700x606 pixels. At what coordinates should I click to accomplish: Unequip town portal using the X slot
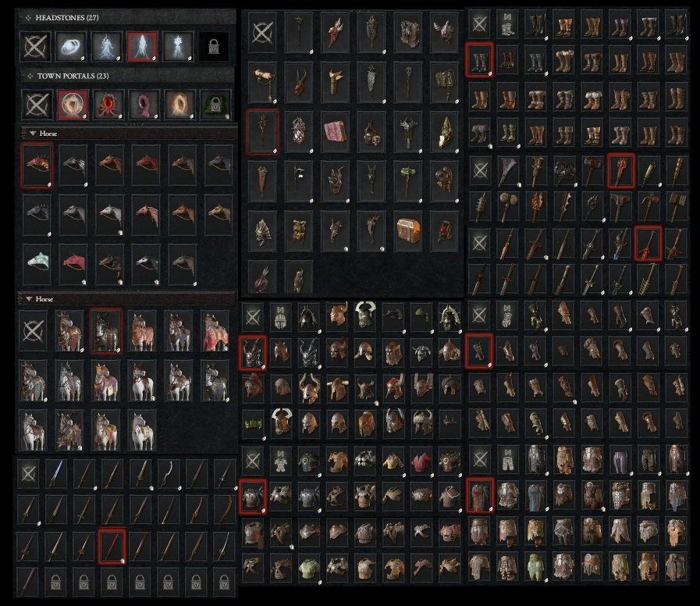37,105
